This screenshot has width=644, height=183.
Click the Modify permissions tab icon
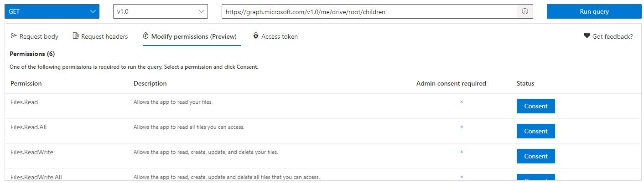(145, 36)
